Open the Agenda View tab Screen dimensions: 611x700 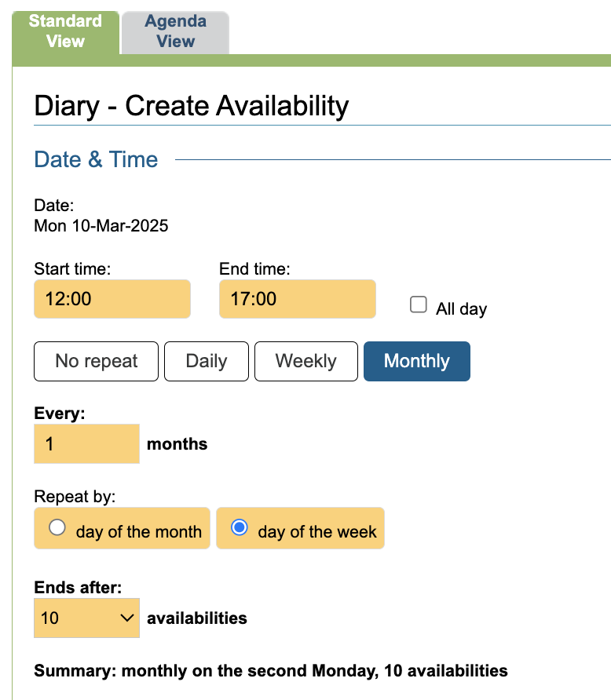pyautogui.click(x=175, y=32)
